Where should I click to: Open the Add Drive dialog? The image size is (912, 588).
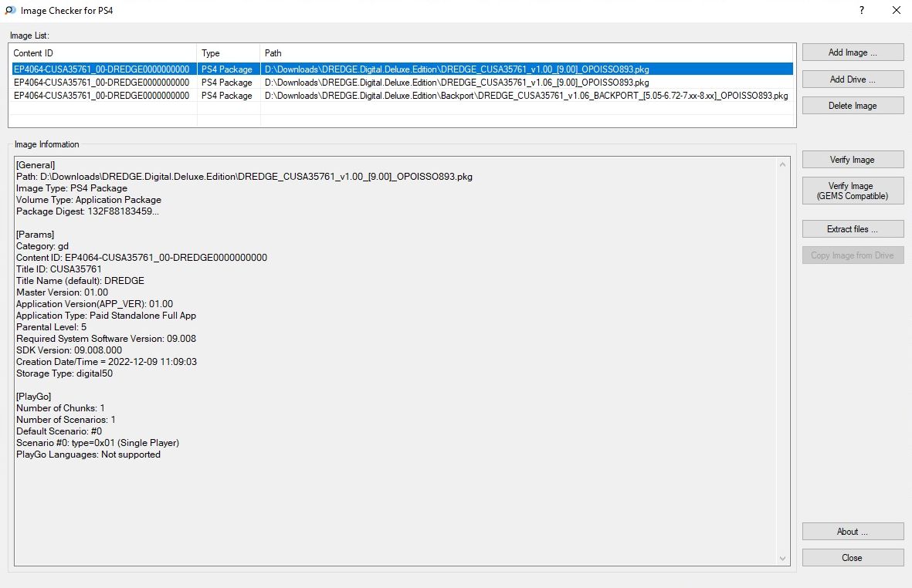click(x=853, y=79)
